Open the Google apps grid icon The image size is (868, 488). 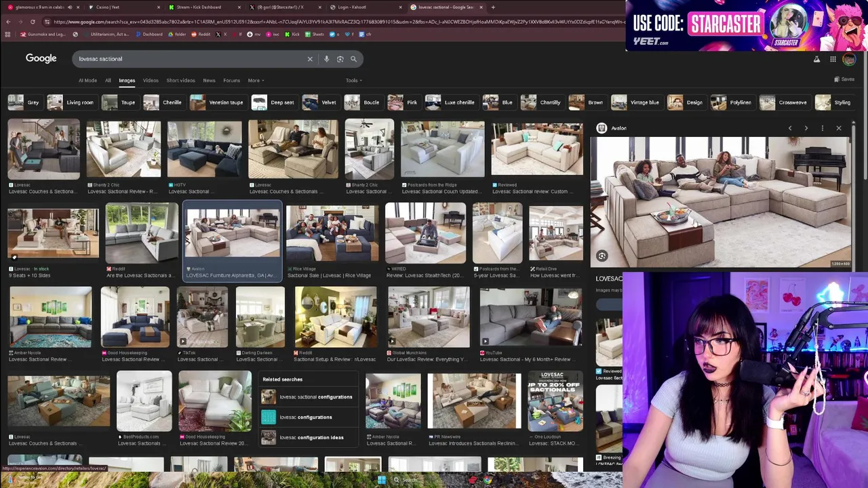pos(833,59)
